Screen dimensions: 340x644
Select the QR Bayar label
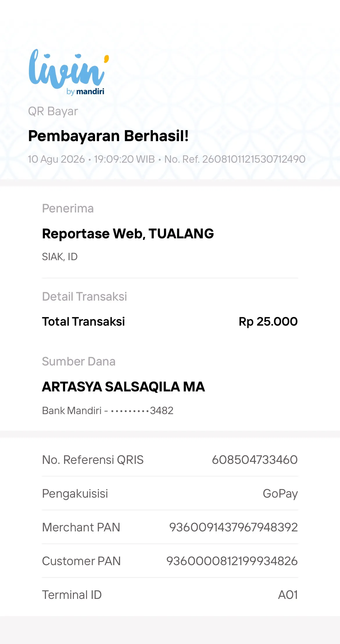[53, 111]
